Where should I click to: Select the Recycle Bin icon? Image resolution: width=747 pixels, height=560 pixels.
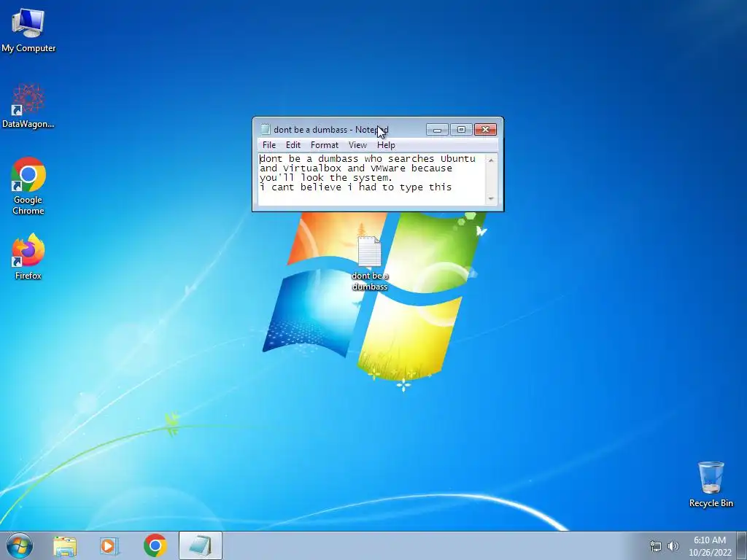pyautogui.click(x=711, y=484)
